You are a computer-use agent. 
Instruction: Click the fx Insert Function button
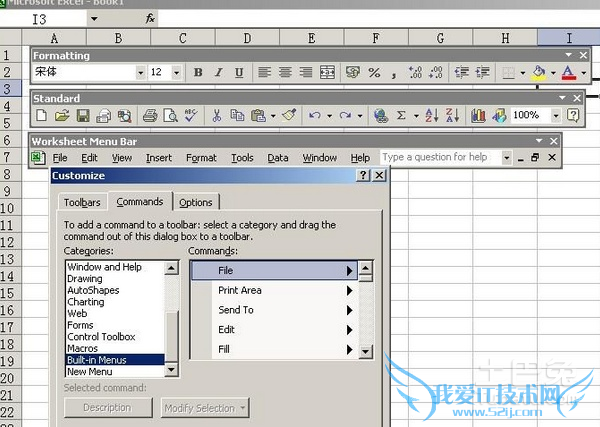150,18
